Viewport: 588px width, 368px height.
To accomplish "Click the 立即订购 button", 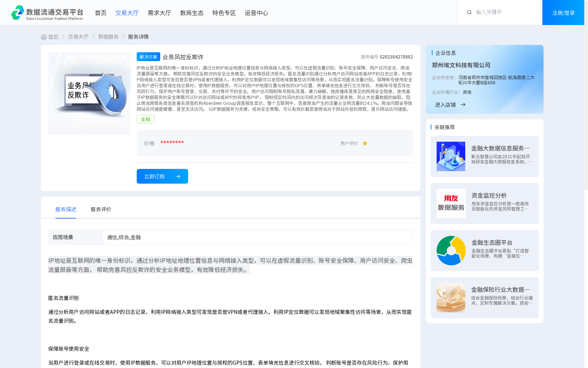I will 162,176.
